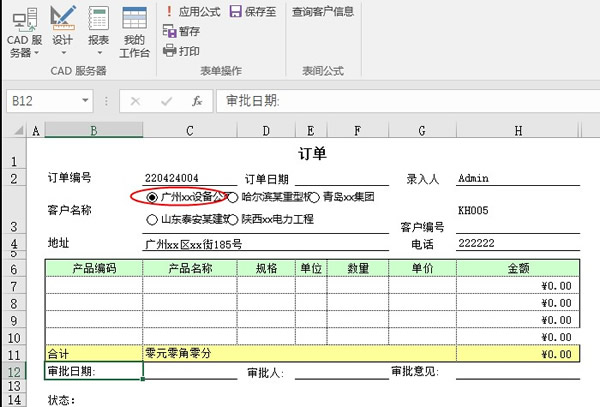Select the 广州xx设备公司 radio button
Viewport: 600px width, 407px height.
click(x=152, y=198)
